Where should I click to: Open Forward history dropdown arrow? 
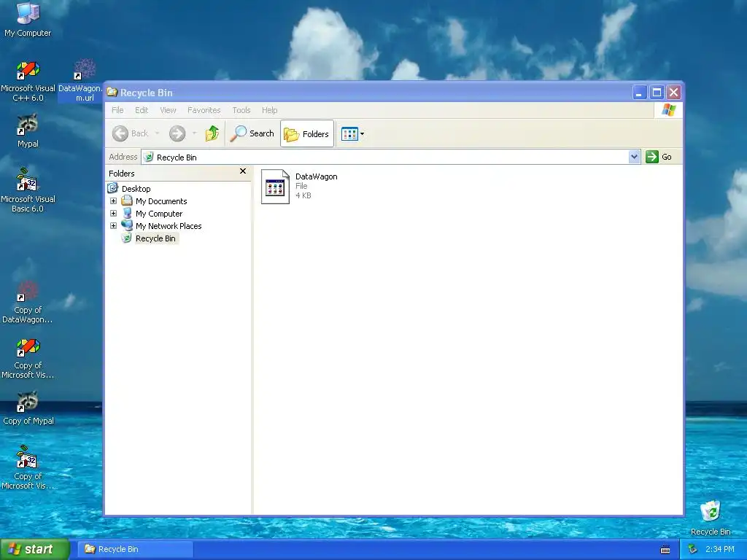coord(194,133)
